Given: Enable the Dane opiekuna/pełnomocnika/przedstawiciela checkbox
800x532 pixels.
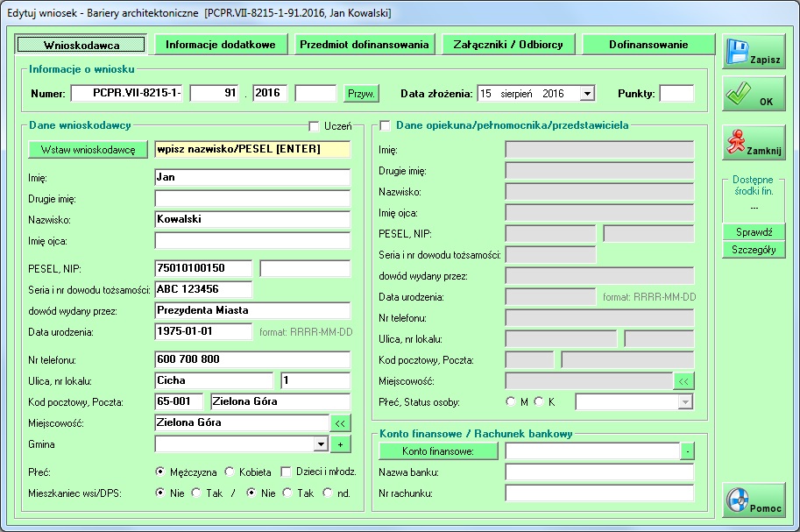Looking at the screenshot, I should tap(385, 125).
